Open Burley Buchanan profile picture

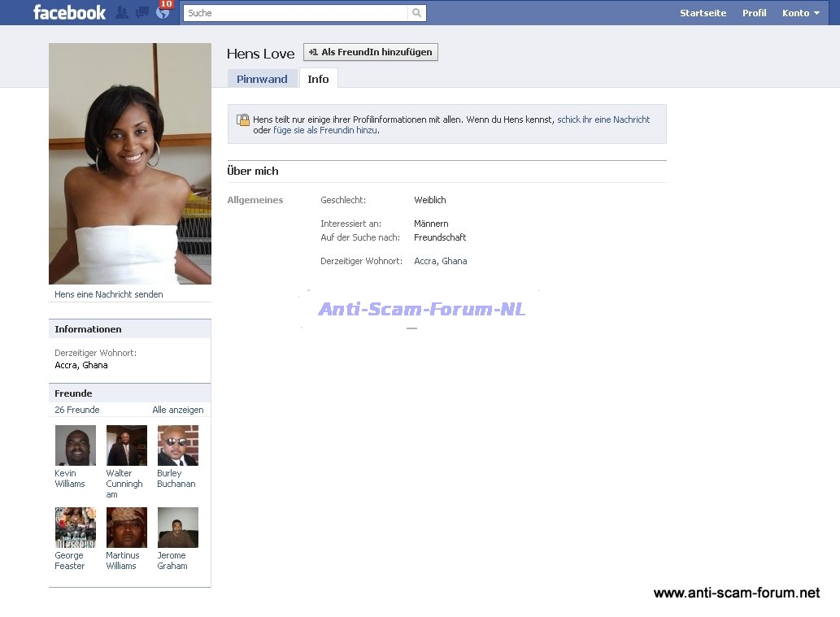(x=177, y=445)
